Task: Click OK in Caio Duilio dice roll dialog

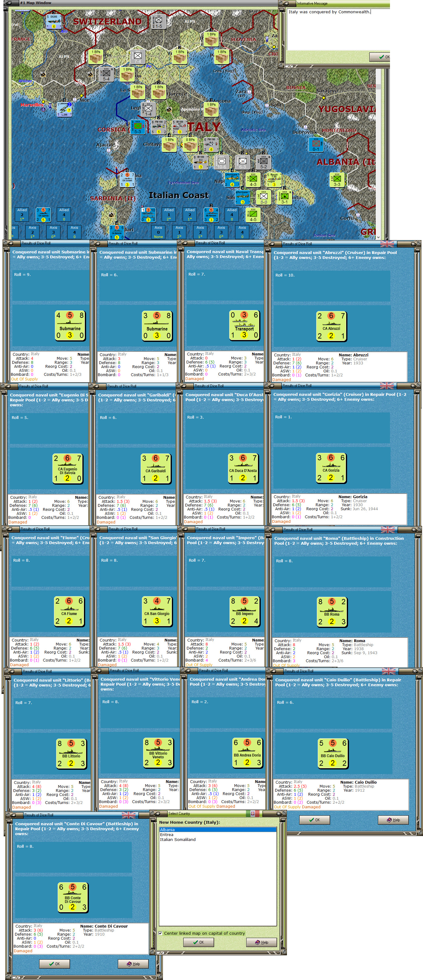Action: 314,820
